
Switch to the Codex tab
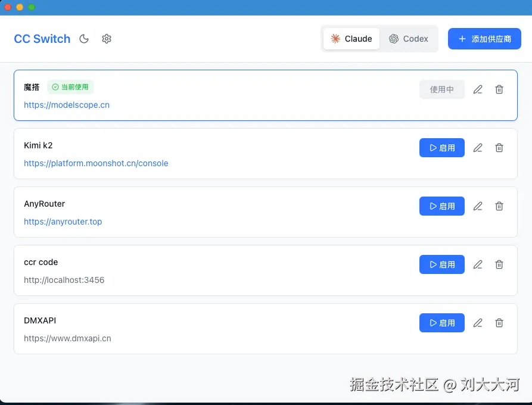point(409,39)
